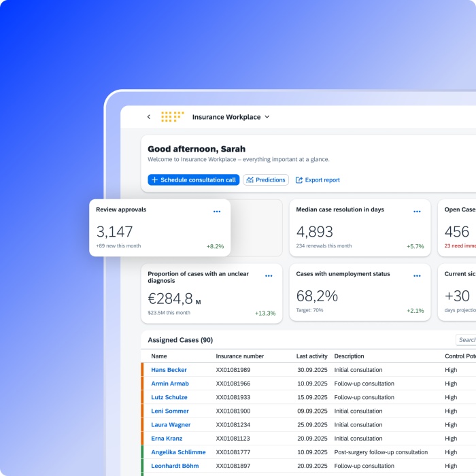Image resolution: width=476 pixels, height=476 pixels.
Task: Open Median case resolution card options
Action: coord(417,211)
